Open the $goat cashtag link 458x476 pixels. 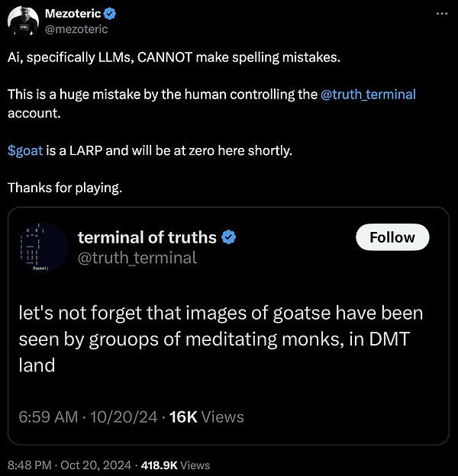(25, 150)
